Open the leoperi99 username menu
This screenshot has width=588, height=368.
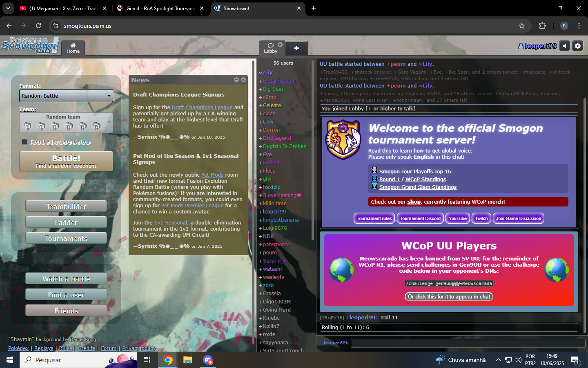point(537,46)
